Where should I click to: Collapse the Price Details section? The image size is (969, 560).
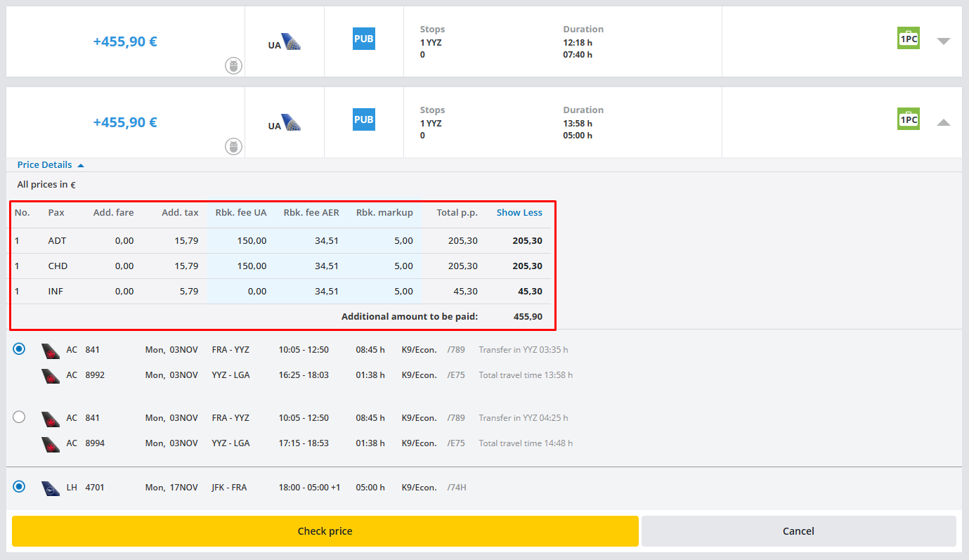51,165
